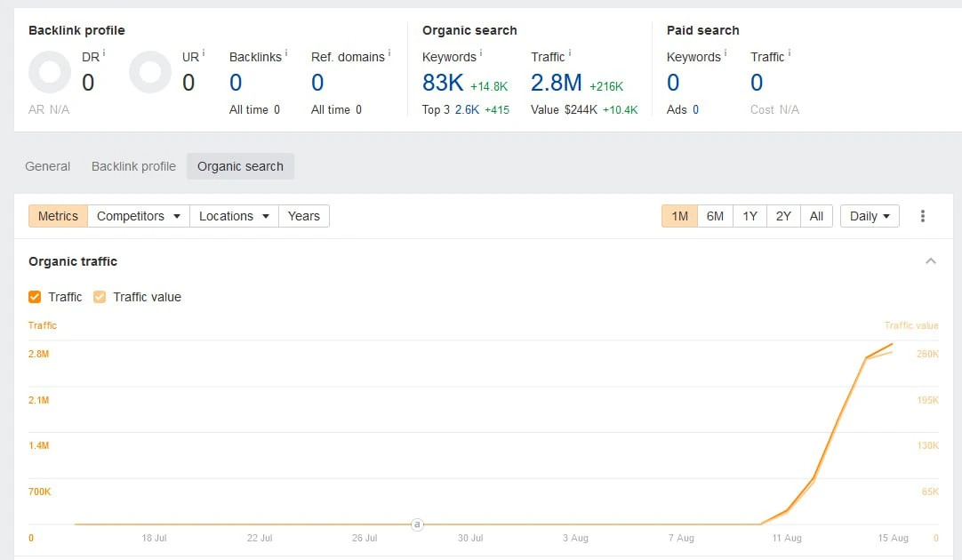Select the 6M time range
The height and width of the screenshot is (560, 962).
(715, 216)
